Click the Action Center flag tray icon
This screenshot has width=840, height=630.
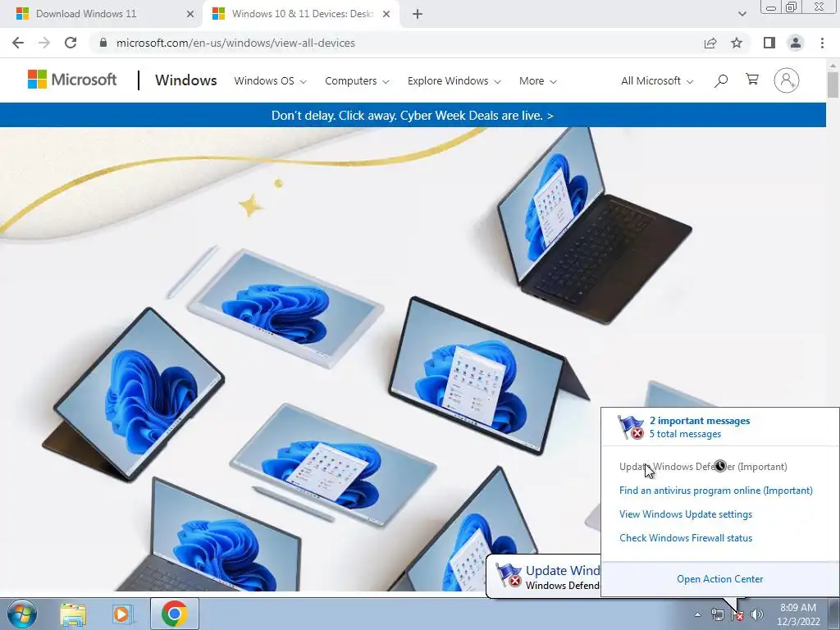click(737, 614)
